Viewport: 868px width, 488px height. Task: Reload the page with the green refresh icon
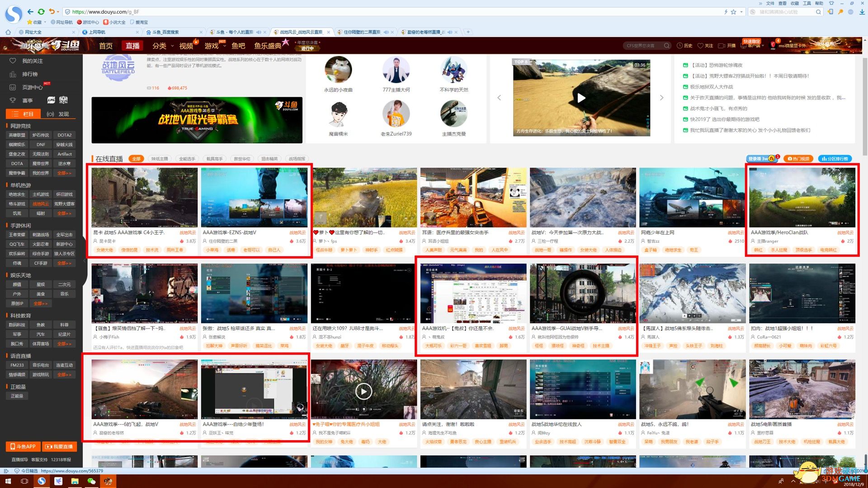[41, 12]
